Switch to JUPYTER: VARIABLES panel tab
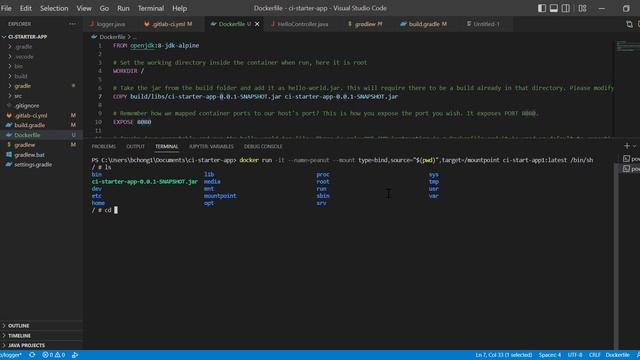640x360 pixels. pos(211,147)
